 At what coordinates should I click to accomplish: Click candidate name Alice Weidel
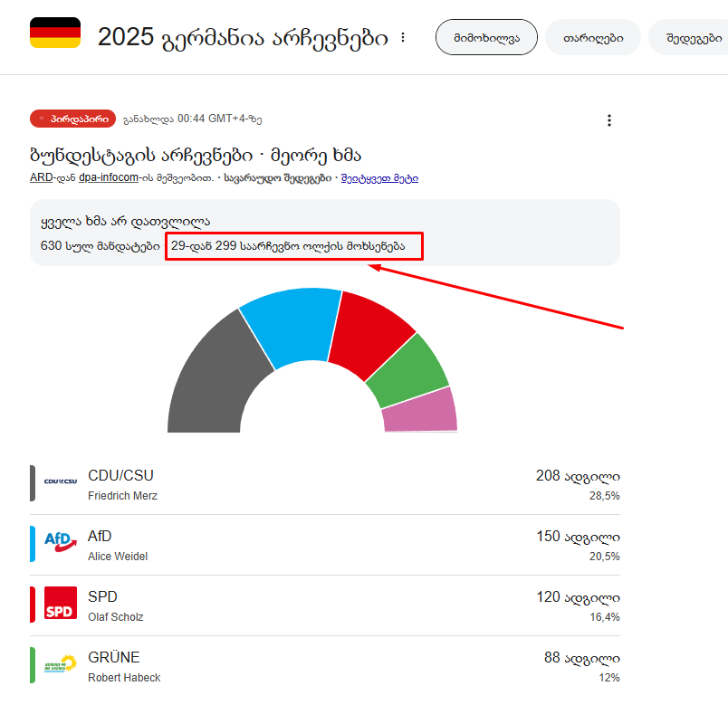pyautogui.click(x=118, y=557)
